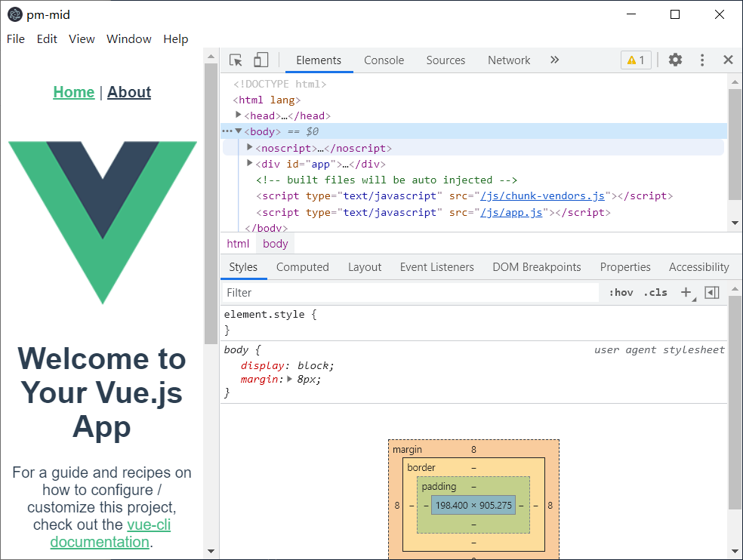Image resolution: width=743 pixels, height=560 pixels.
Task: Open the Accessibility pane tab
Action: coord(698,267)
